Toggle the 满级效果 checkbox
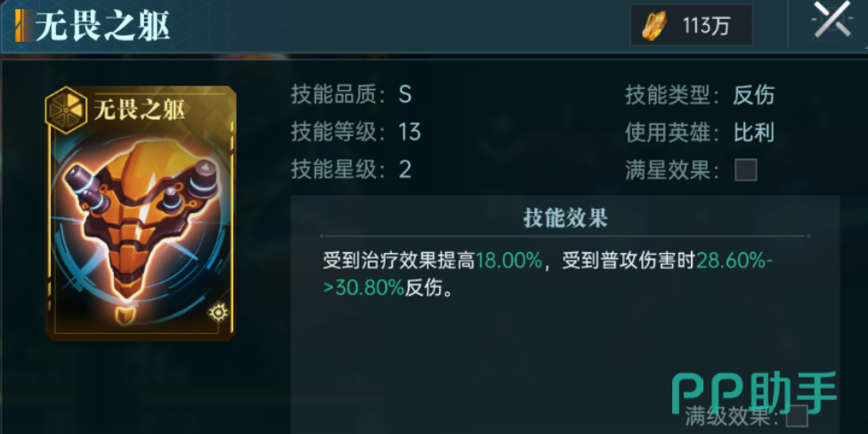This screenshot has width=868, height=434. pos(797,417)
